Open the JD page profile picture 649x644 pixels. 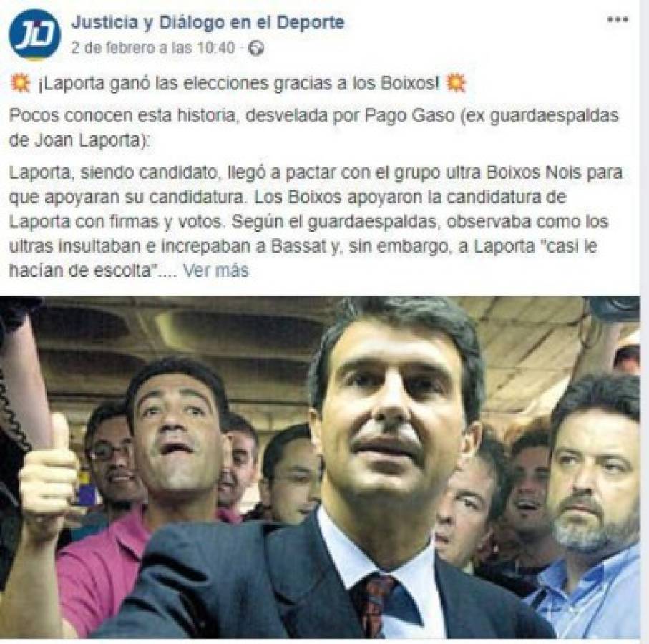35,35
